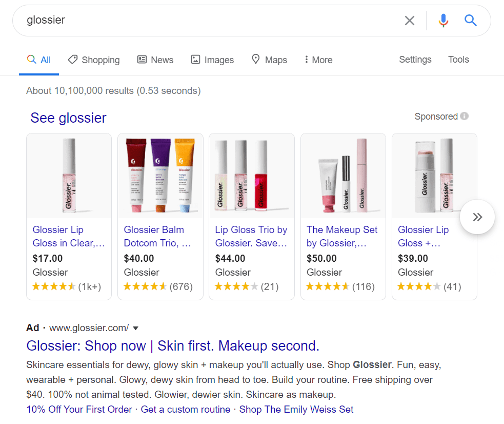Image resolution: width=504 pixels, height=424 pixels.
Task: Click the Glossier Balm Dotcom Trio product image
Action: [160, 176]
